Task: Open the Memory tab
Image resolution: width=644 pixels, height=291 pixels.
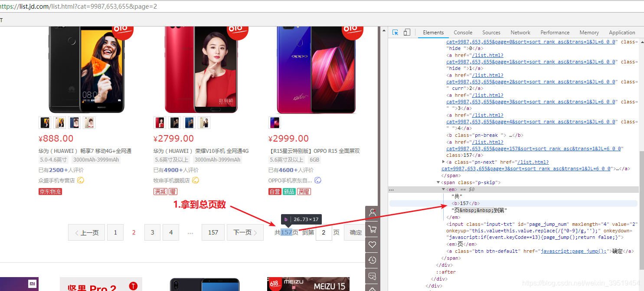Action: [589, 33]
